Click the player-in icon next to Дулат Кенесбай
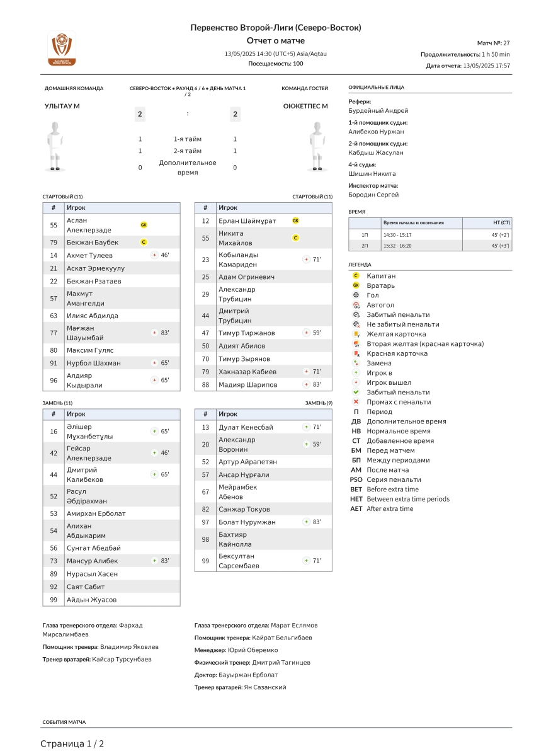The height and width of the screenshot is (756, 534). click(307, 427)
